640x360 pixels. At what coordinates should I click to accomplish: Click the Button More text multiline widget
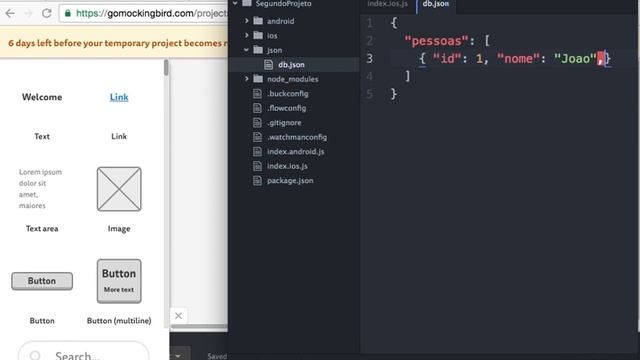coord(119,281)
